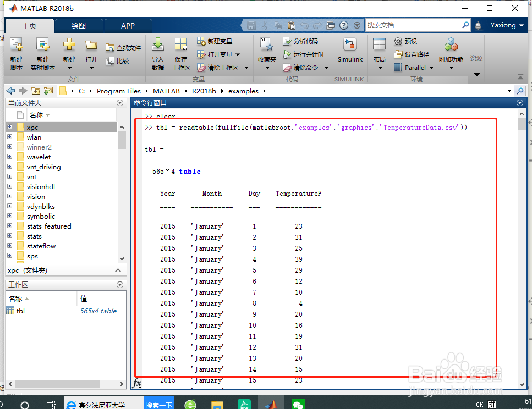Click the Command Window vertical scrollbar
The image size is (532, 409).
(x=522, y=249)
